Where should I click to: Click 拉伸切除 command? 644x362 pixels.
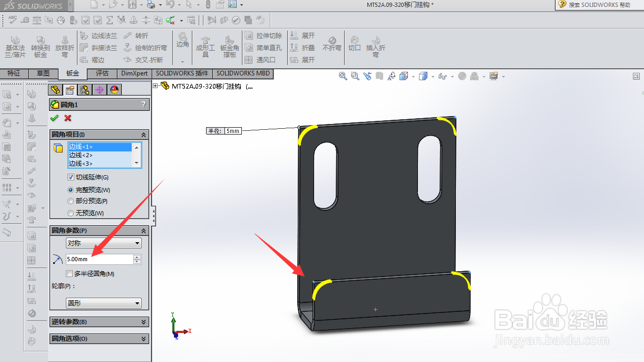(264, 36)
